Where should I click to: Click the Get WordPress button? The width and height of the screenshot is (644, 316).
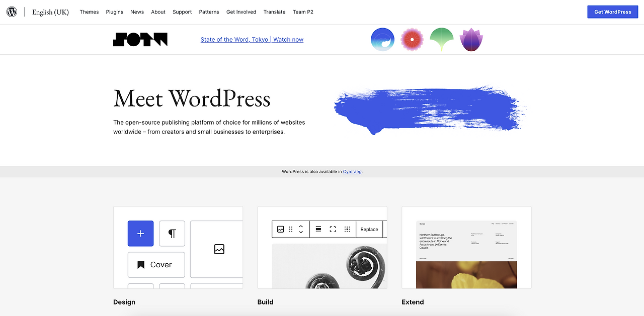pyautogui.click(x=612, y=12)
